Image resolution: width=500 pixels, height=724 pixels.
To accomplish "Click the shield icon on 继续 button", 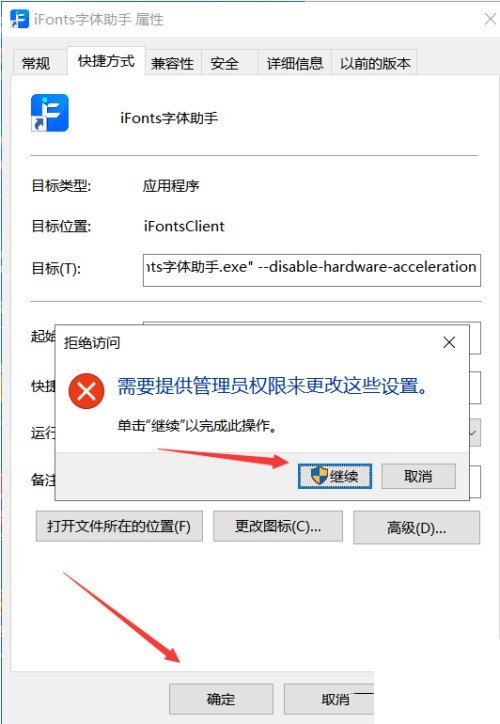I will tap(319, 475).
